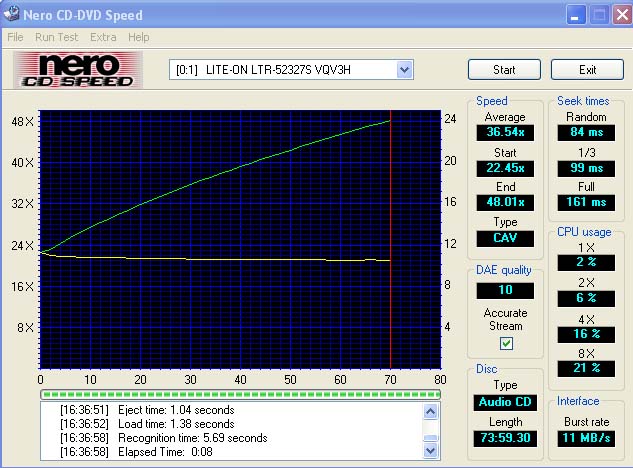633x468 pixels.
Task: Expand the LITE-ON drive selection dropdown
Action: pos(404,69)
